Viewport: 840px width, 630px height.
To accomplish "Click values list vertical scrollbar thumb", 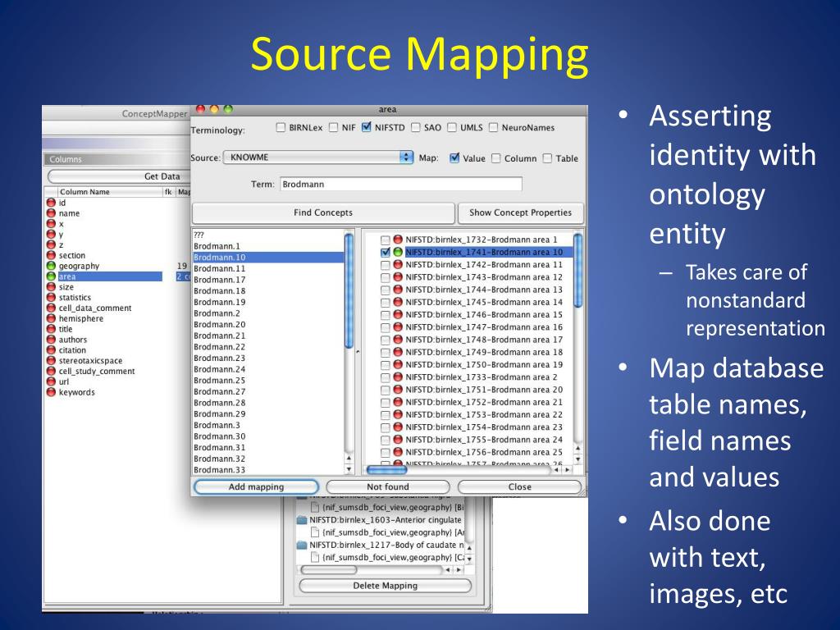I will (349, 290).
